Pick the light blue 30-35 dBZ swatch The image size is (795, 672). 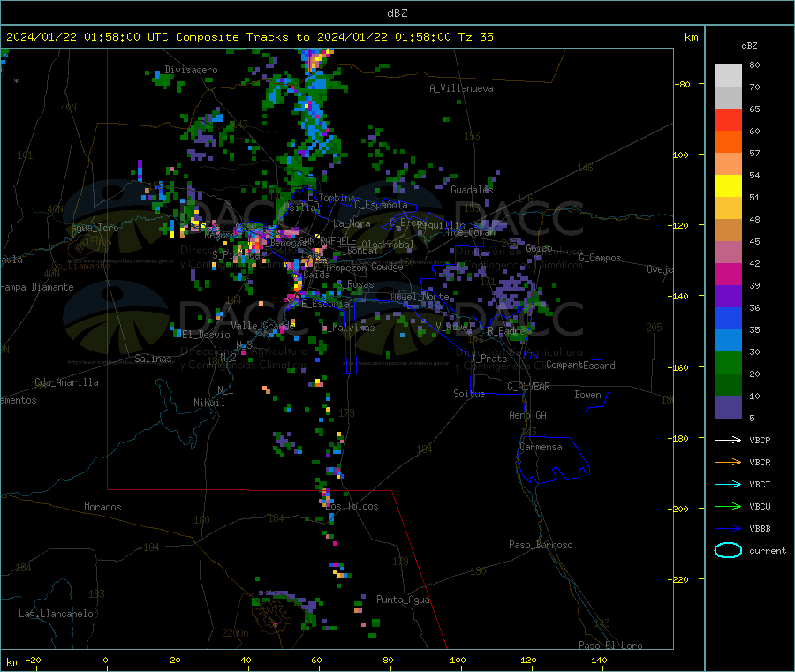pos(728,341)
